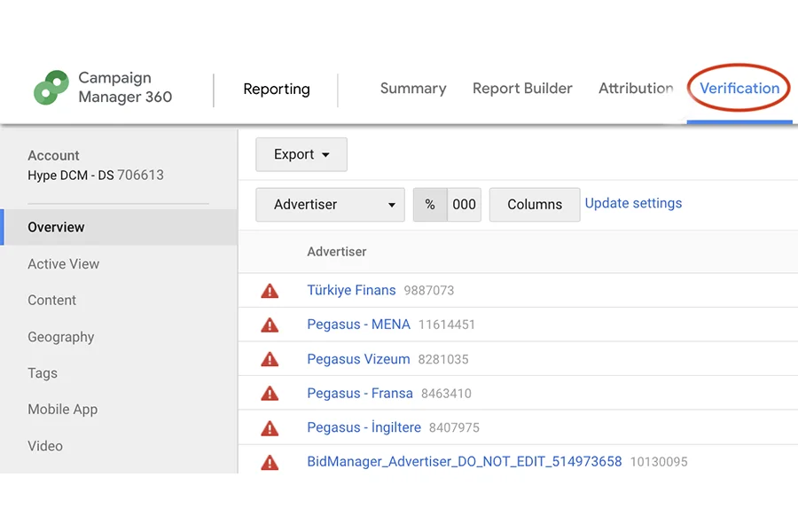
Task: Click advertiser ID 9887073
Action: pyautogui.click(x=429, y=291)
